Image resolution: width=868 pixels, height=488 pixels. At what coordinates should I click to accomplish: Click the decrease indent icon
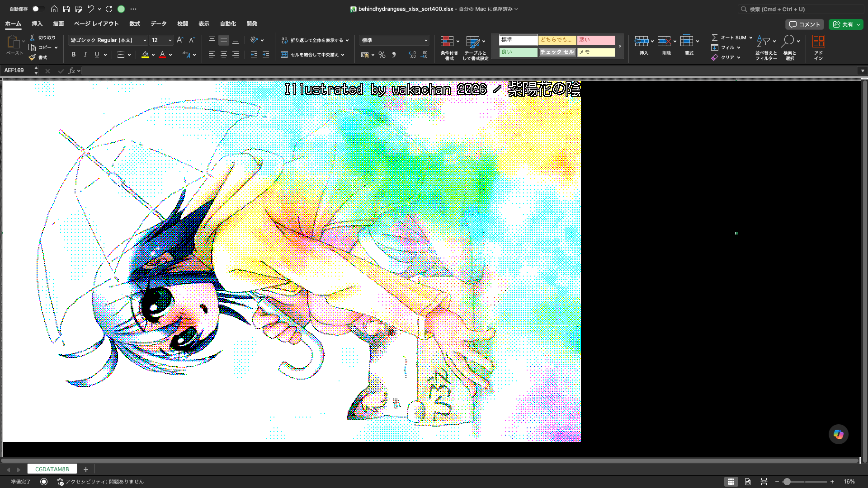254,55
